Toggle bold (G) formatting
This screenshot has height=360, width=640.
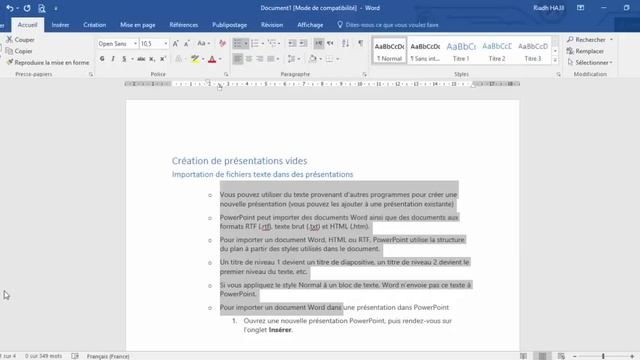(x=102, y=59)
